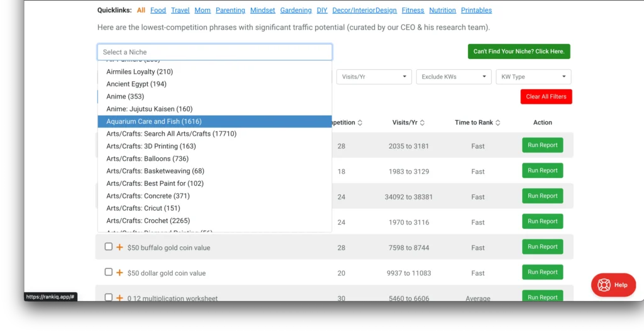Open the red Help lifebuoy button
The image size is (644, 333).
613,285
